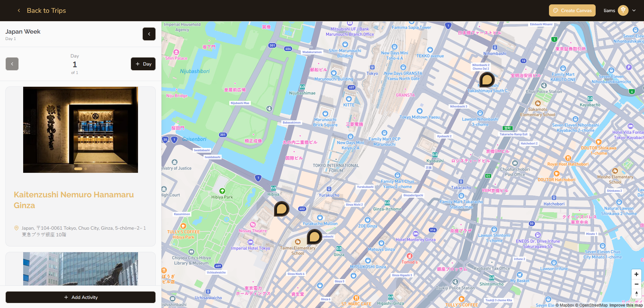Go to previous day with the left chevron

[x=12, y=64]
